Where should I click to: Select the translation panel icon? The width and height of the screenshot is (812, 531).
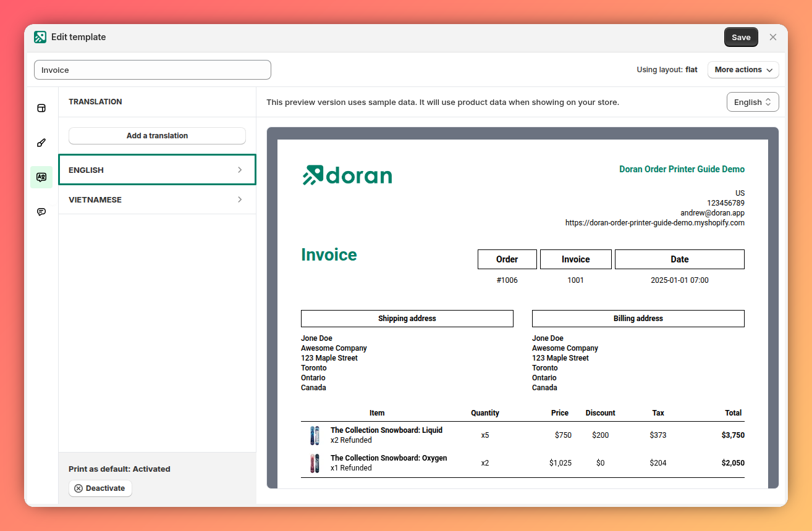tap(41, 177)
